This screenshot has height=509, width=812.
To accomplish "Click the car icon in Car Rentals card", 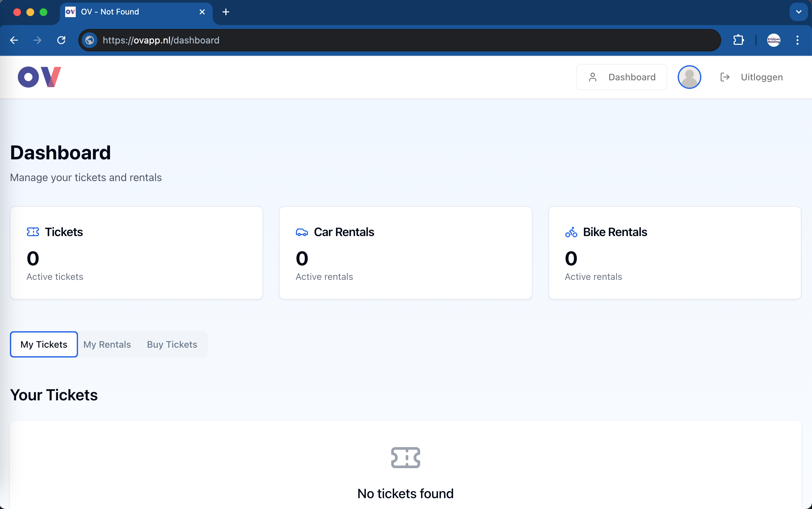I will [302, 232].
